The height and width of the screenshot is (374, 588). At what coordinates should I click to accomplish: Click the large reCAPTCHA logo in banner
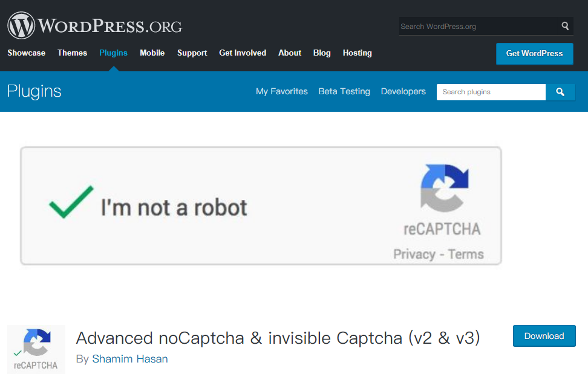pyautogui.click(x=445, y=188)
